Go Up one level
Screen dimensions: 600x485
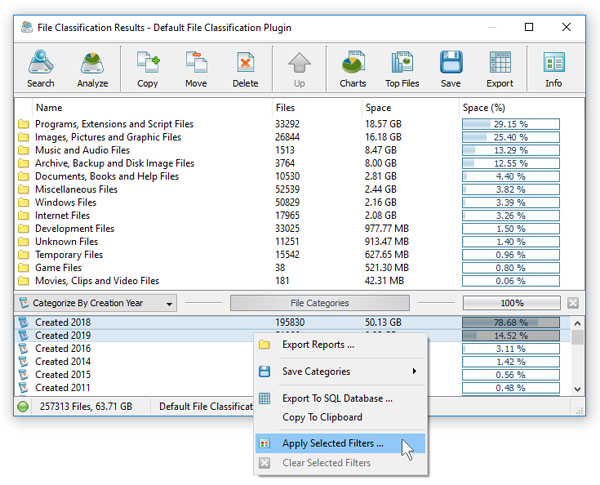point(299,69)
